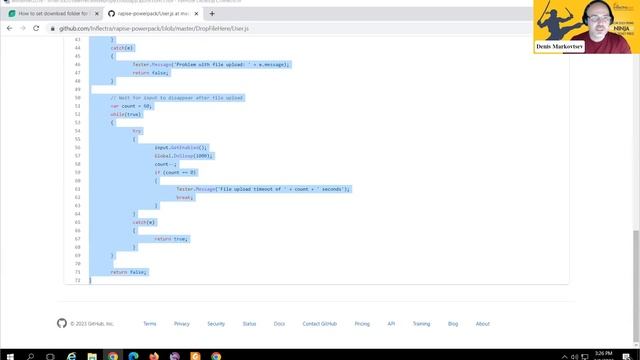Click the padlock site info icon
640x360 pixels.
53,29
